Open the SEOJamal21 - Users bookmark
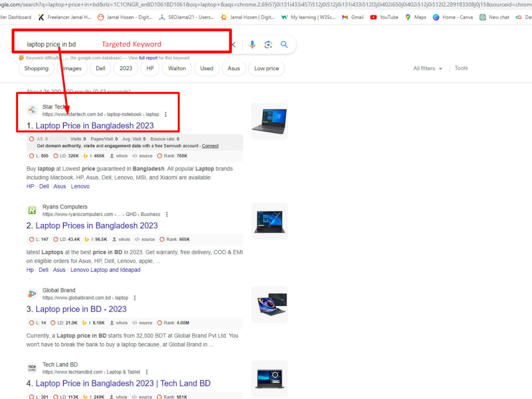The width and height of the screenshot is (532, 399). 186,18
